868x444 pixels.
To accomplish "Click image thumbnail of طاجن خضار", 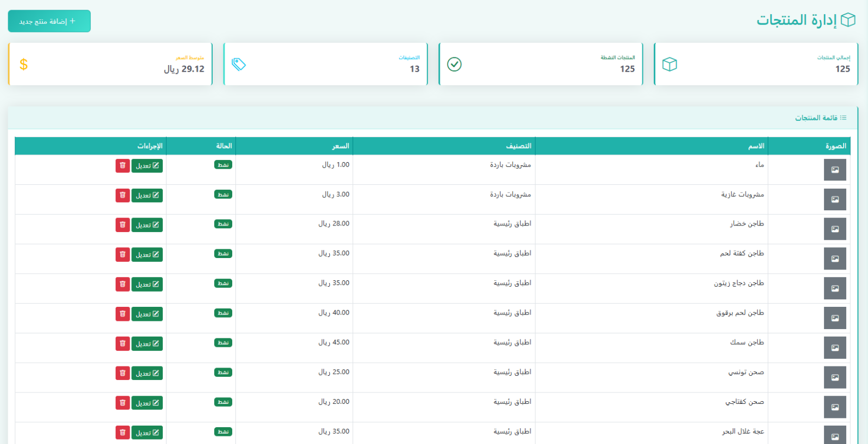I will tap(834, 229).
